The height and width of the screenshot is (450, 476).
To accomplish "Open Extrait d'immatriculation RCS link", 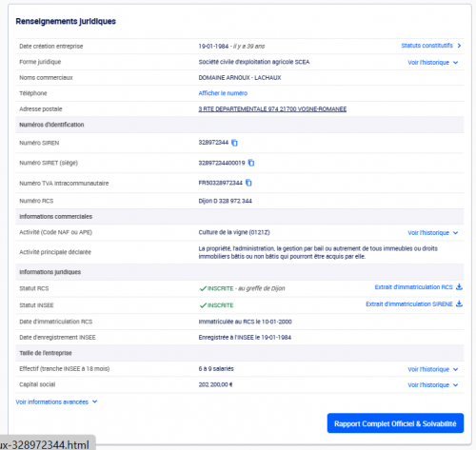I will tap(413, 287).
